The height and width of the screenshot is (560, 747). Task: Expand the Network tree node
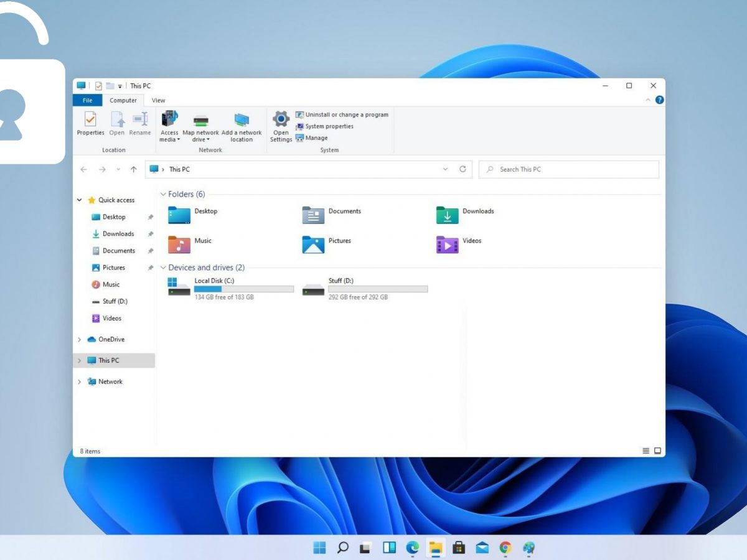pyautogui.click(x=79, y=382)
